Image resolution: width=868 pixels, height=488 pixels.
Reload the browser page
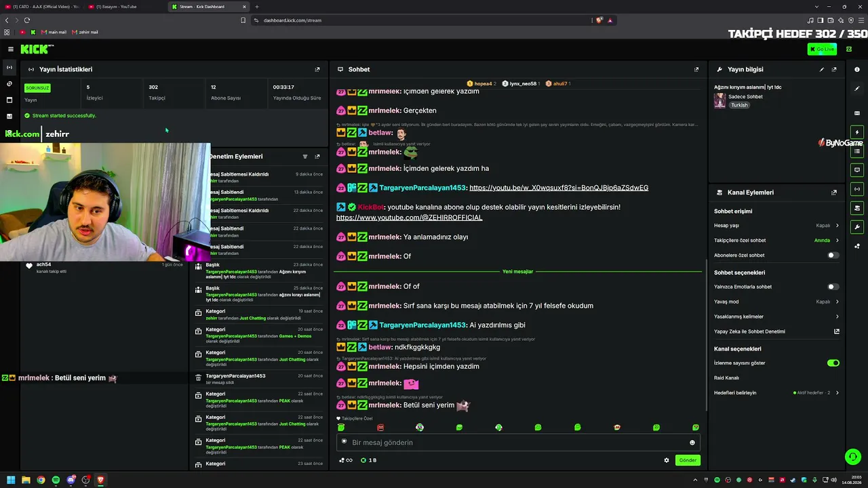27,20
